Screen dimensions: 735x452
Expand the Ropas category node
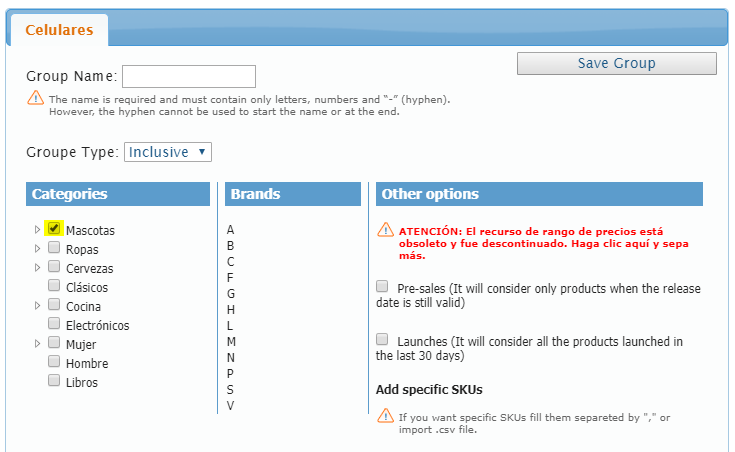click(x=38, y=249)
